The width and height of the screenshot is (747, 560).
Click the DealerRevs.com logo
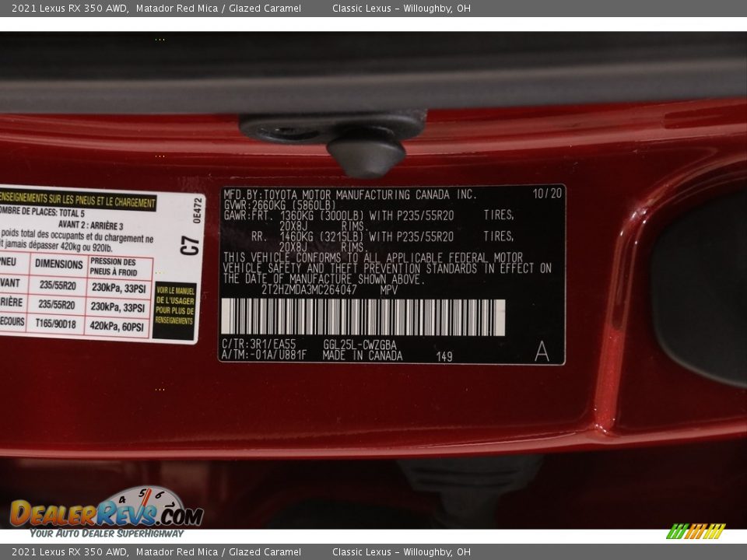click(x=107, y=512)
